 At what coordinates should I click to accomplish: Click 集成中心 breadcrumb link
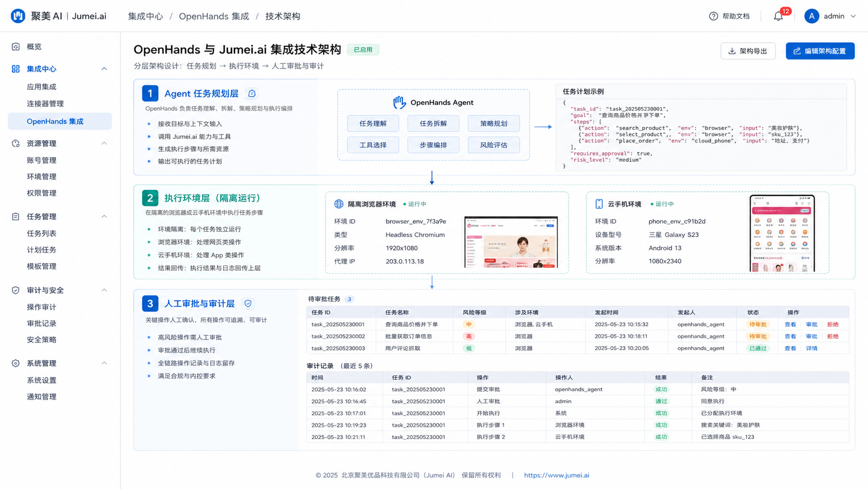(145, 16)
